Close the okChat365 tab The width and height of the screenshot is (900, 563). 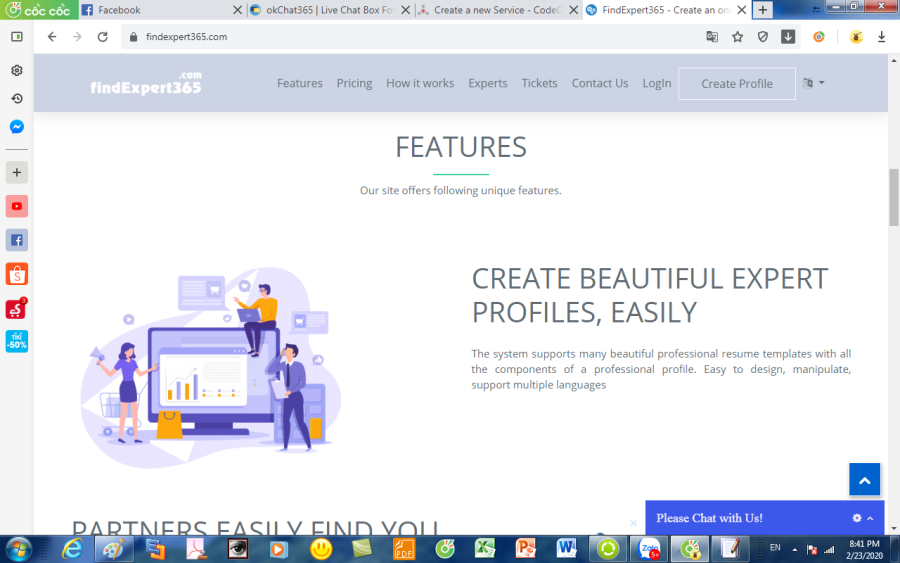coord(405,10)
